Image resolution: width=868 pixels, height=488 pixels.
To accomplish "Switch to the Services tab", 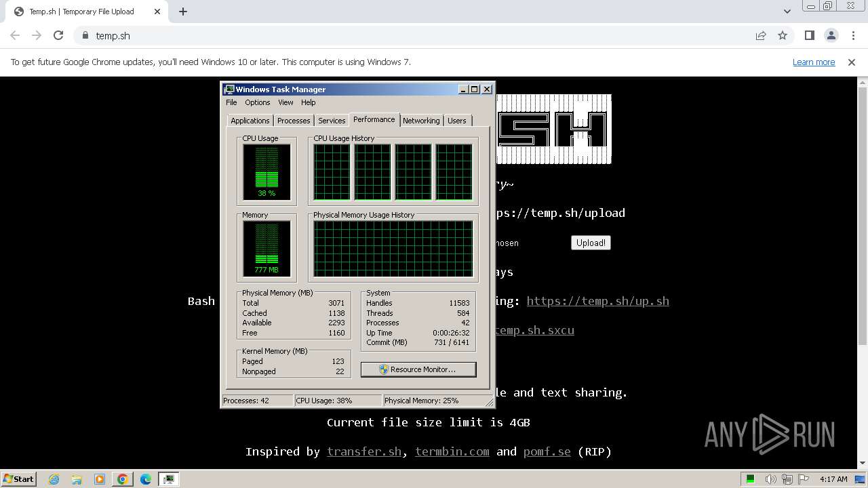I will tap(332, 121).
